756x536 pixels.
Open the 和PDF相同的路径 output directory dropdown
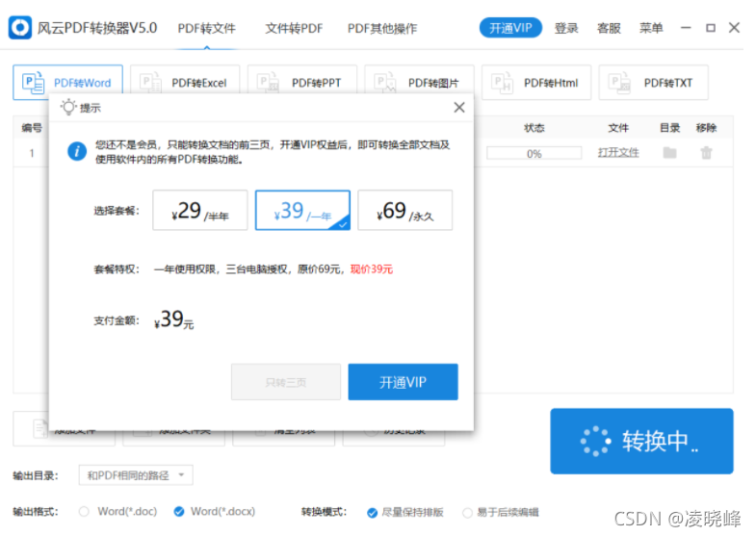coord(136,475)
